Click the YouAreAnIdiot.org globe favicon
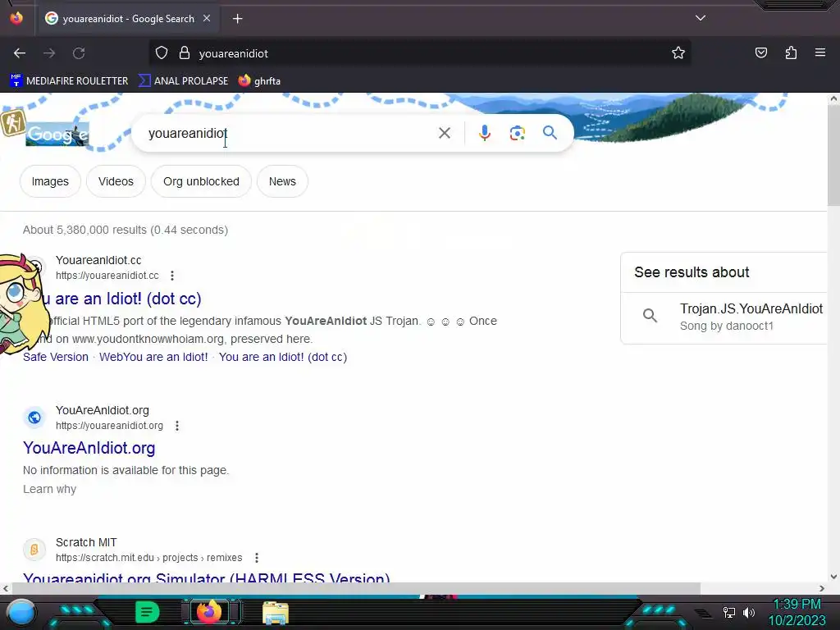The image size is (840, 630). [34, 418]
